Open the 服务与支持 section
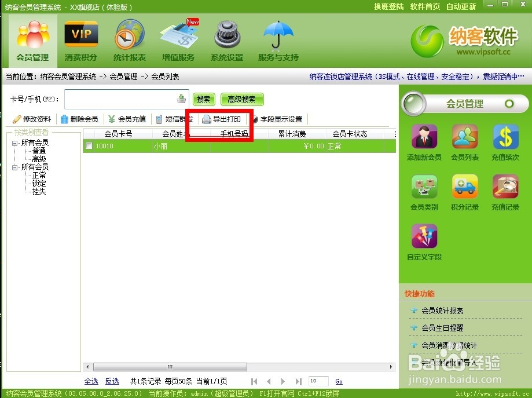This screenshot has height=398, width=532. click(x=277, y=39)
